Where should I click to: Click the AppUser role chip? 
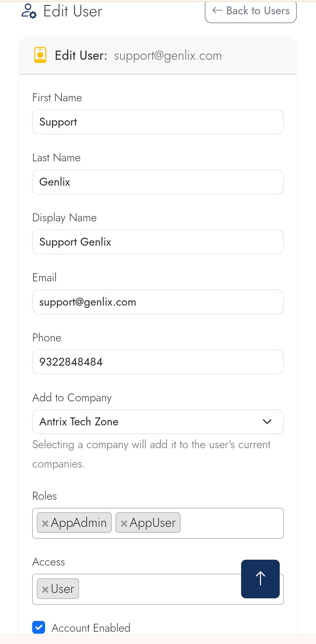click(x=152, y=523)
